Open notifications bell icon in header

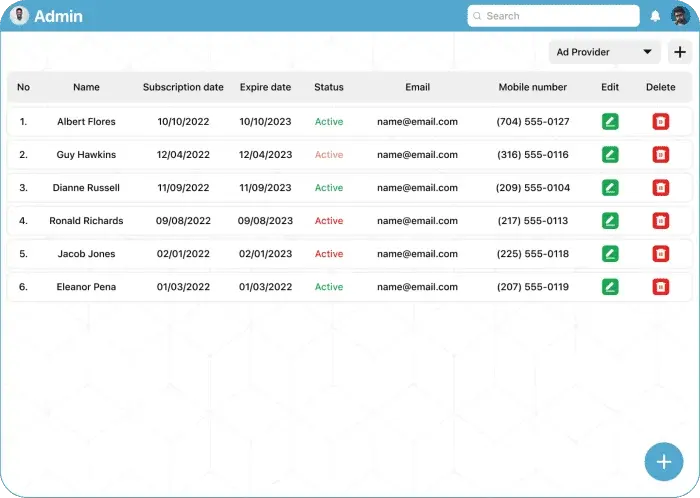coord(655,17)
